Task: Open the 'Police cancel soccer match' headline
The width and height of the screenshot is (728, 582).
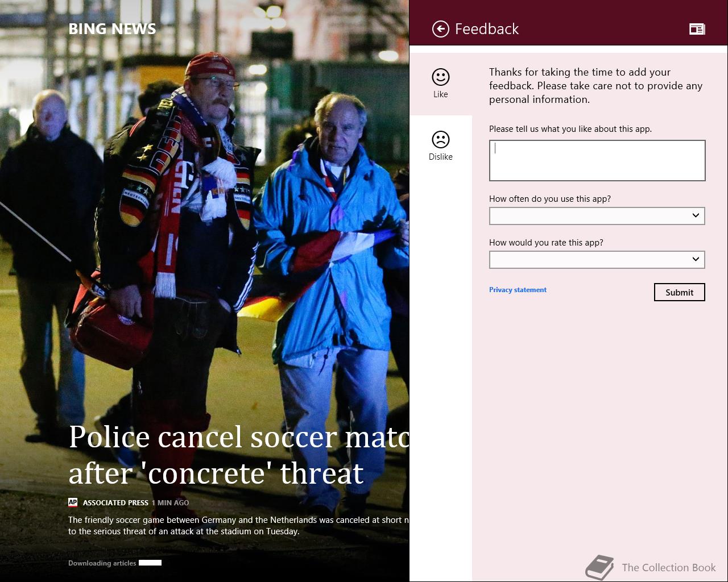Action: pos(239,455)
